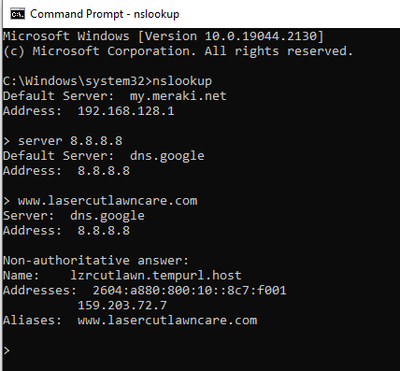The width and height of the screenshot is (400, 371).
Task: Click the word 'Addresses:' label
Action: [x=40, y=290]
